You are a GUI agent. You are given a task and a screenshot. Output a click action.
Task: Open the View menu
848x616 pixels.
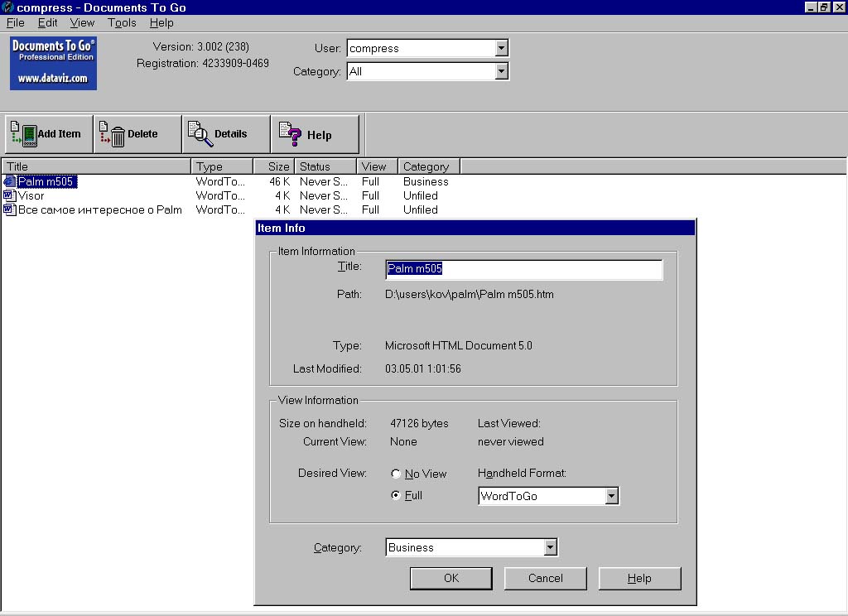point(82,22)
